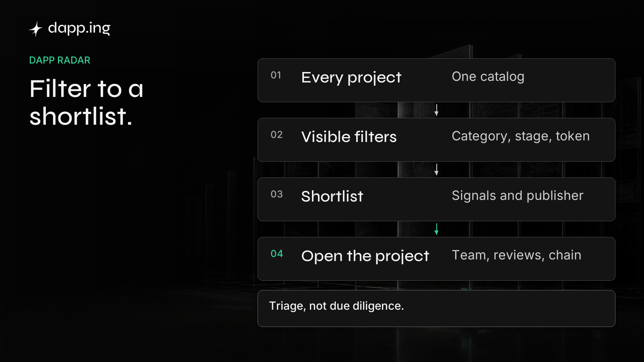Click the 'Filter to a shortlist.' heading
The image size is (644, 362).
coord(87,103)
